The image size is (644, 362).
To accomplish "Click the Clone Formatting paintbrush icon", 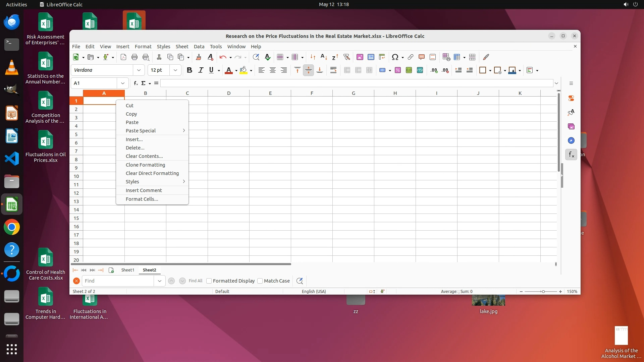I will pos(198,57).
